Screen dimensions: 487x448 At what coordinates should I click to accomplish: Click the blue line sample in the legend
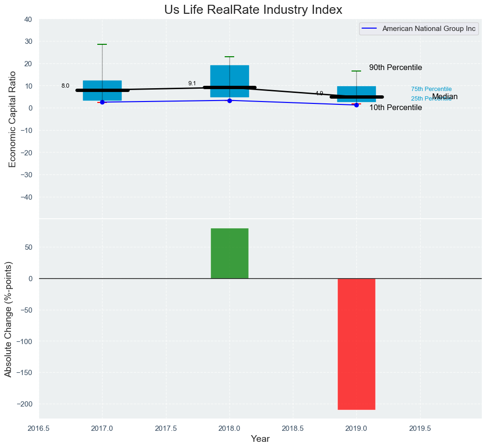coord(370,29)
